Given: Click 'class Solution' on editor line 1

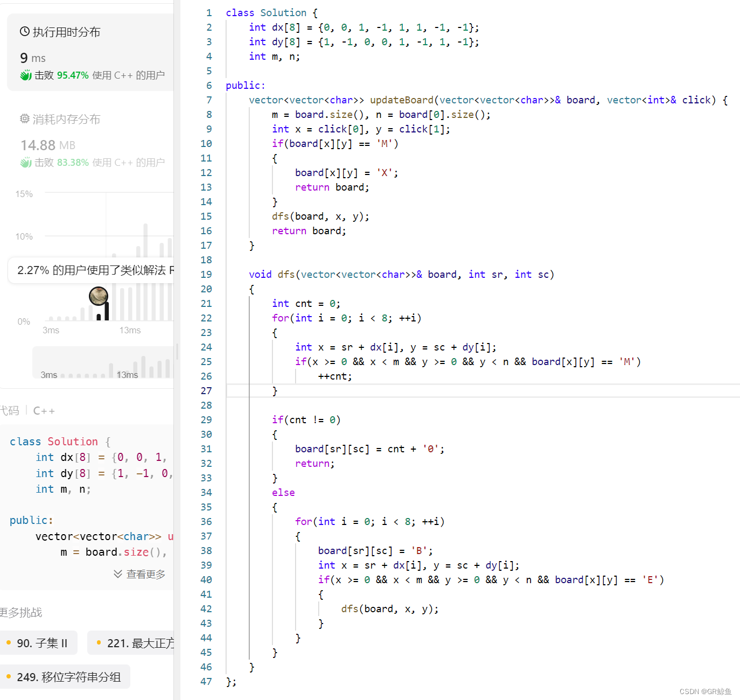Looking at the screenshot, I should coord(266,13).
